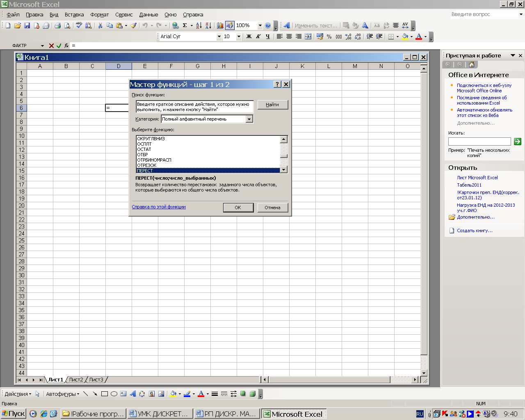Open the Табель2011 recent file link
This screenshot has height=420, width=525.
[469, 185]
